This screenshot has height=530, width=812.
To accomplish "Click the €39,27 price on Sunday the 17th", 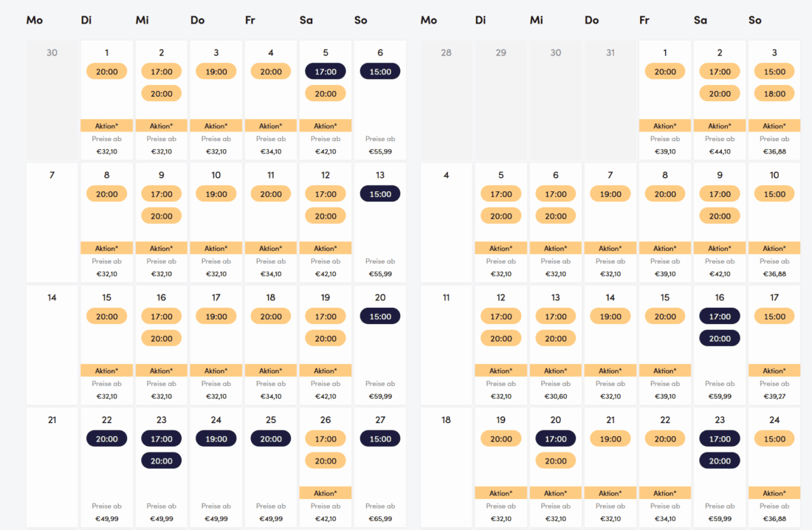I will click(774, 396).
